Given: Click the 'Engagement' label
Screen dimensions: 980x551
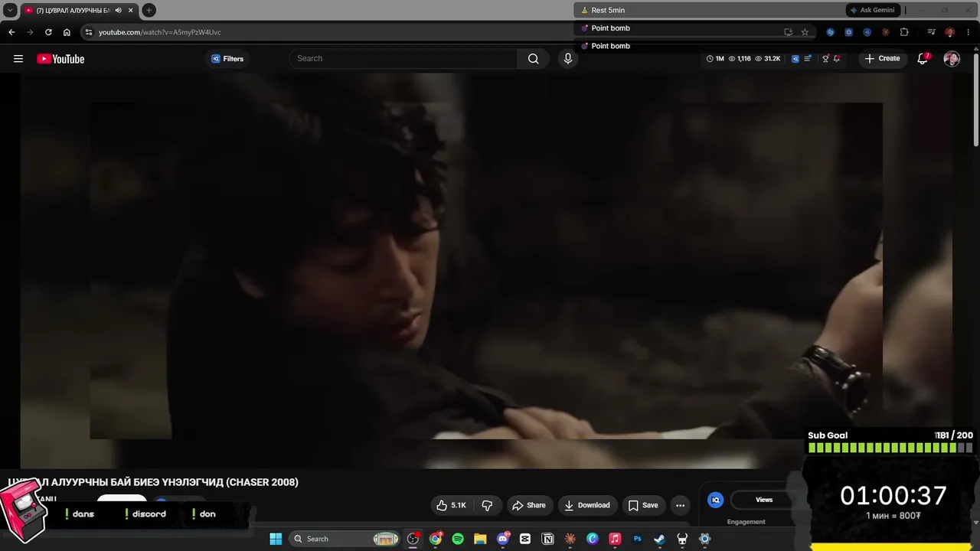Looking at the screenshot, I should (746, 522).
